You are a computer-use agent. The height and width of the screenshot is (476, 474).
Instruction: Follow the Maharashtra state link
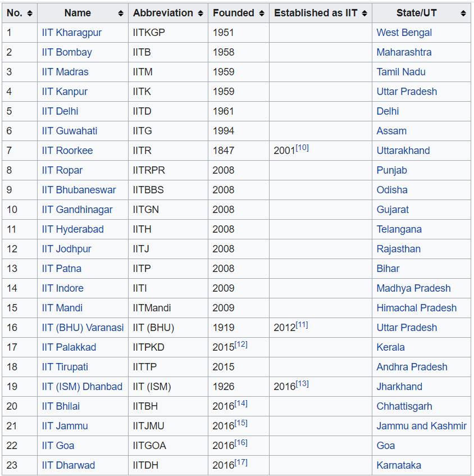coord(404,52)
